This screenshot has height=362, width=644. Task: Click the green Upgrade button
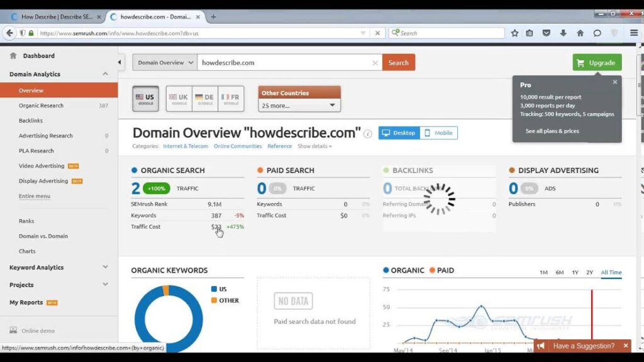(x=597, y=62)
